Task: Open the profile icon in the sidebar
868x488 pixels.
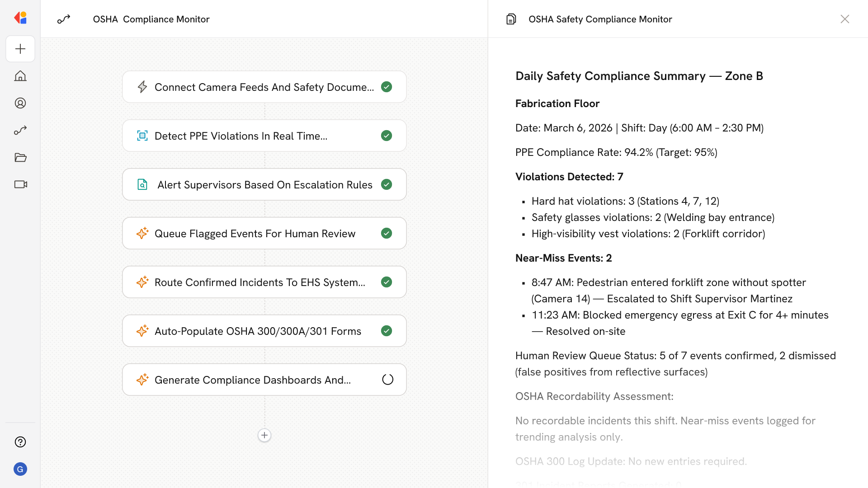Action: pos(20,103)
